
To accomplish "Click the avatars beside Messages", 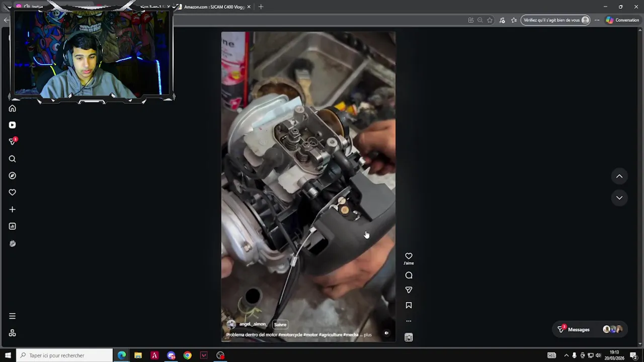I will tap(613, 329).
